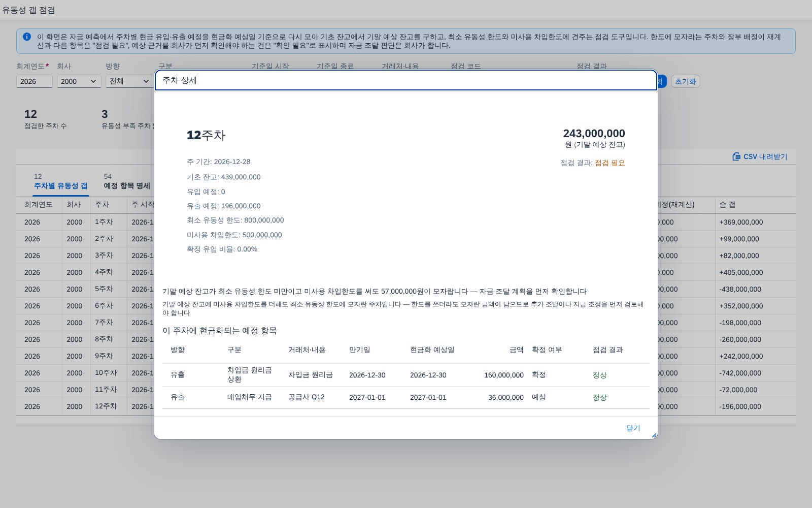Click 정상 status in 공급사 Q12 row
Viewport: 812px width, 508px height.
pos(600,397)
